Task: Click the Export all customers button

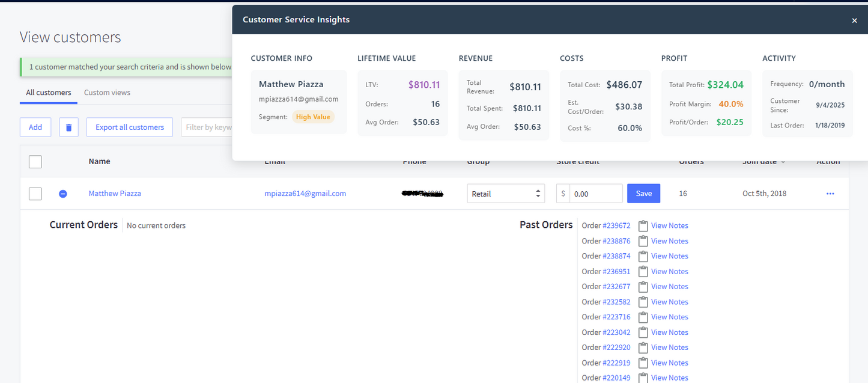Action: (x=130, y=127)
